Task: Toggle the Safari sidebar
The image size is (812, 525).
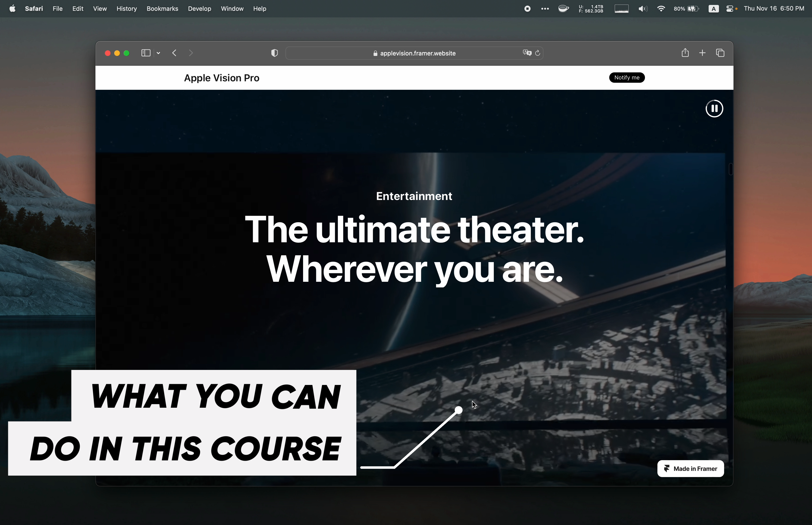Action: [x=146, y=53]
